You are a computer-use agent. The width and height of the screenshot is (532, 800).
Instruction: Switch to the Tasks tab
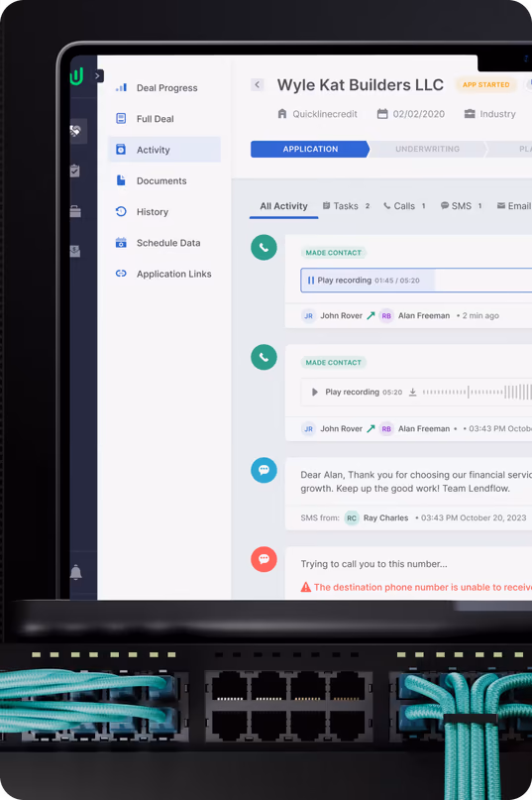pos(346,206)
